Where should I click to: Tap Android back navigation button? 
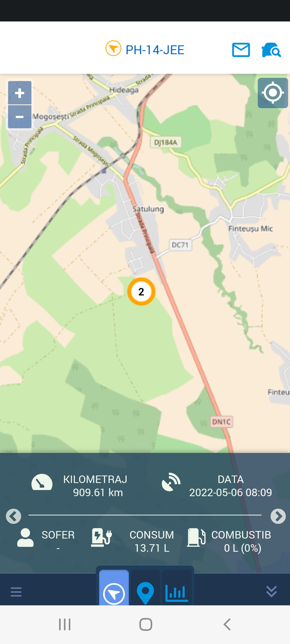[x=227, y=624]
